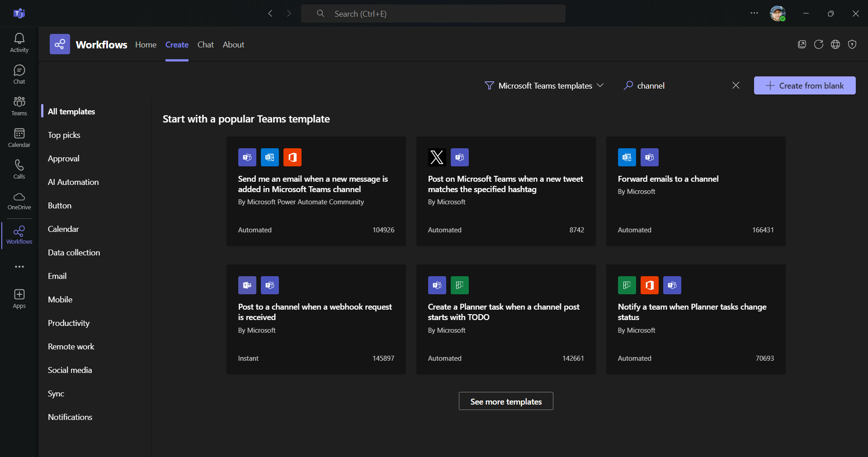
Task: Open the more apps ellipsis in sidebar
Action: [x=19, y=267]
